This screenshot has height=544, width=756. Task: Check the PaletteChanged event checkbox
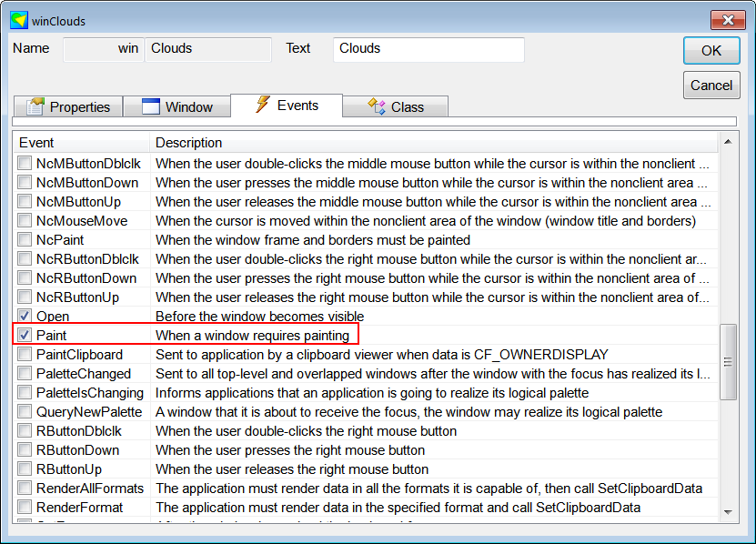25,373
